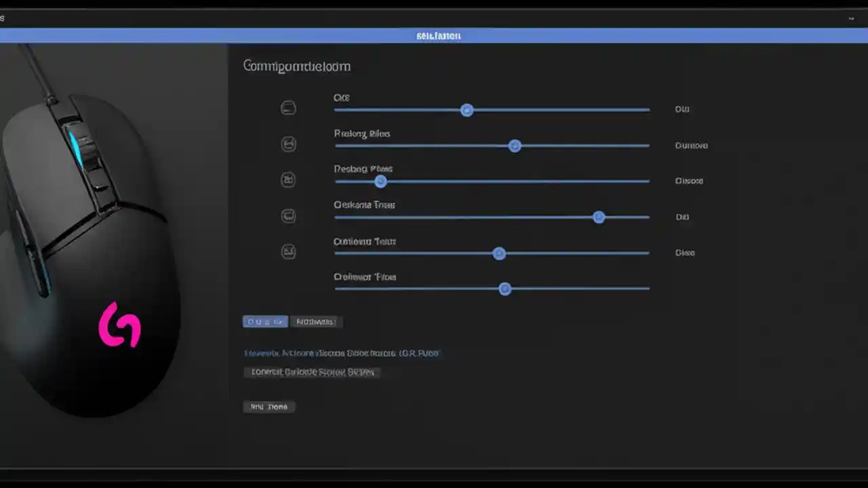Open the blue hyperlink above the support button
The height and width of the screenshot is (488, 868).
[x=342, y=353]
